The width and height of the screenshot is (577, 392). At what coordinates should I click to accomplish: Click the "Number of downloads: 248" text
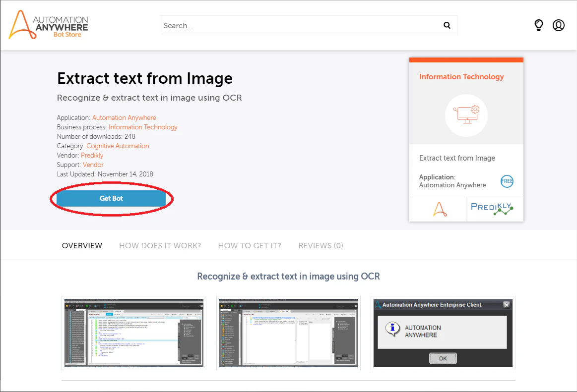tap(96, 136)
